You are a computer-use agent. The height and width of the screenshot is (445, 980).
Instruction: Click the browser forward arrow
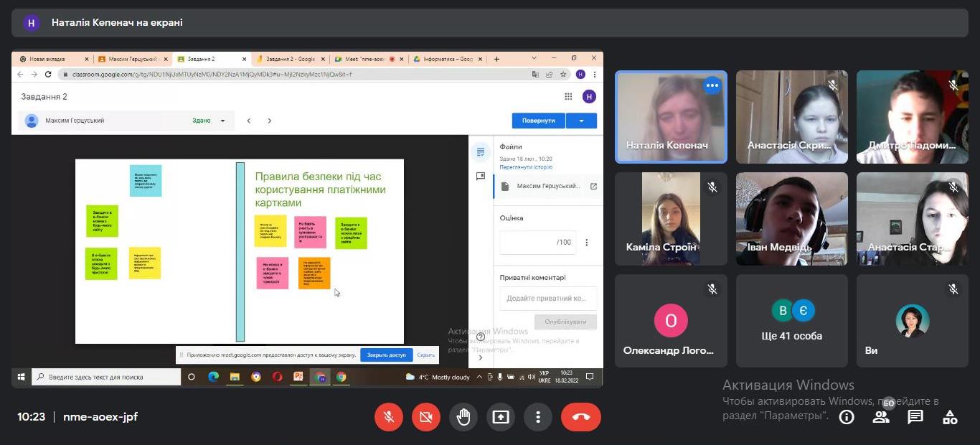pyautogui.click(x=34, y=74)
